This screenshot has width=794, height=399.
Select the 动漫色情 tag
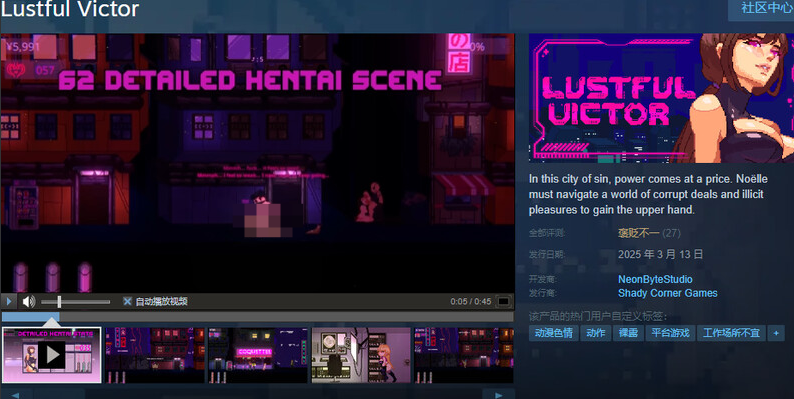[553, 333]
